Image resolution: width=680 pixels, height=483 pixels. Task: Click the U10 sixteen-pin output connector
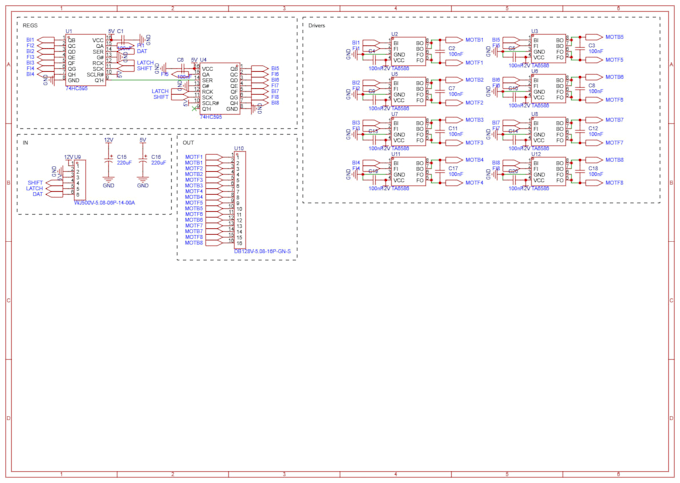240,200
